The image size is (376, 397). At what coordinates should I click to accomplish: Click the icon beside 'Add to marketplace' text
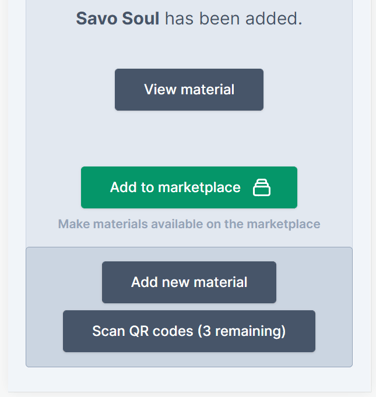[x=262, y=187]
